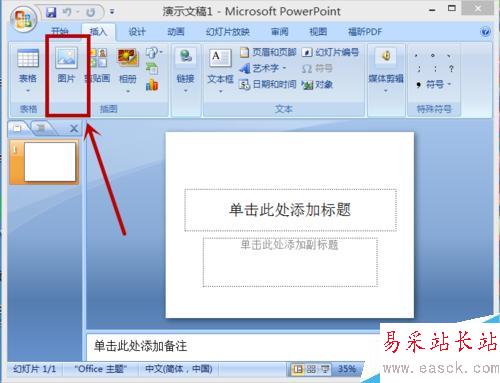Insert a 文本框 text box
This screenshot has height=383, width=500.
[220, 65]
